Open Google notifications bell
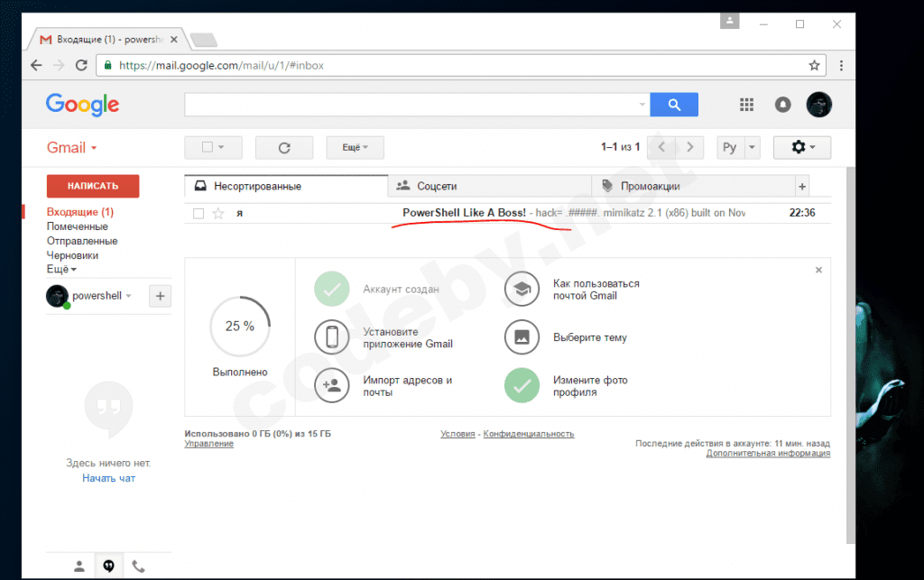Screen dimensions: 924x580 tap(782, 105)
